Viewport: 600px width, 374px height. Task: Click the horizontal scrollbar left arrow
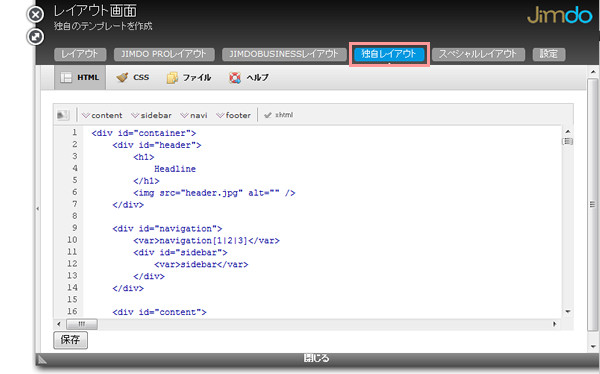[x=59, y=324]
